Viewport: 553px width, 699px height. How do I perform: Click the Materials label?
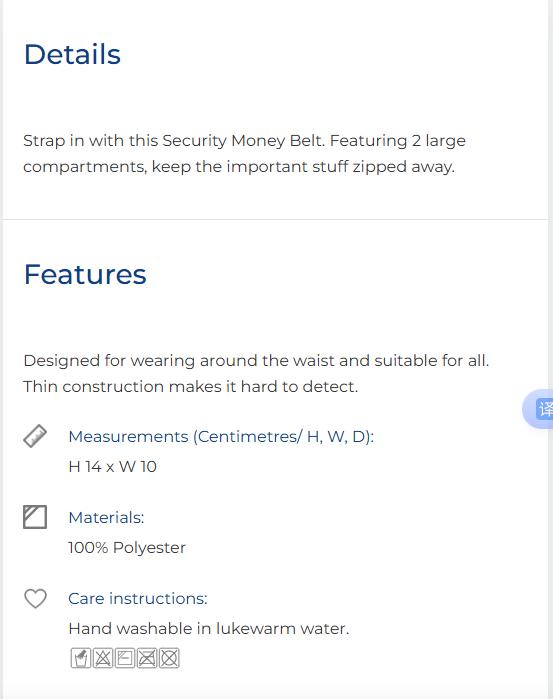pyautogui.click(x=107, y=518)
